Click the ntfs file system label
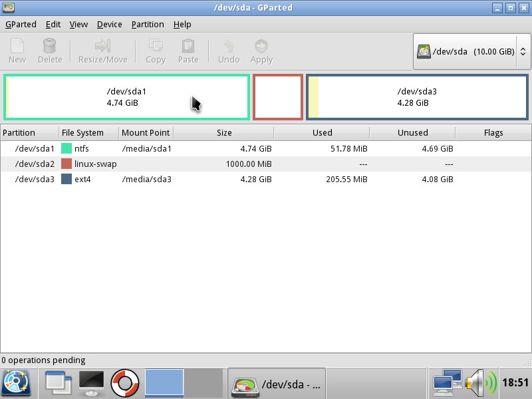 pos(81,148)
